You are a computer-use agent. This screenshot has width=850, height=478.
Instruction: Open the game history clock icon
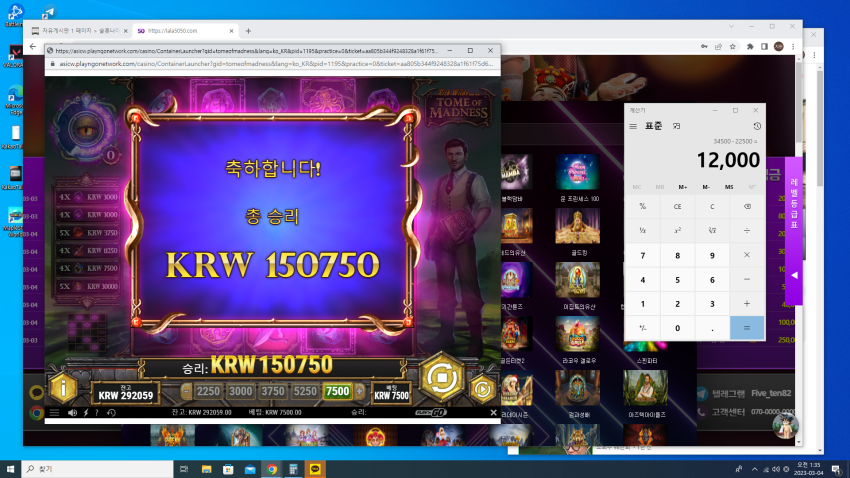[111, 413]
